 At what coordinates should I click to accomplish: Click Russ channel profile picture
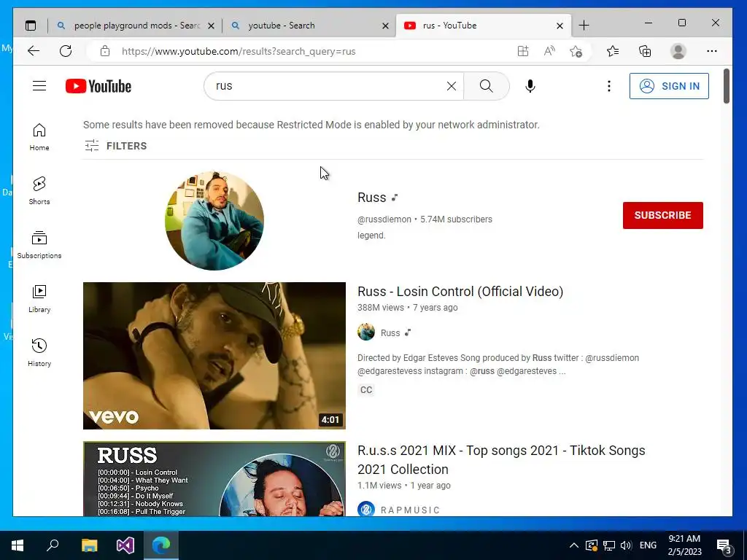214,220
